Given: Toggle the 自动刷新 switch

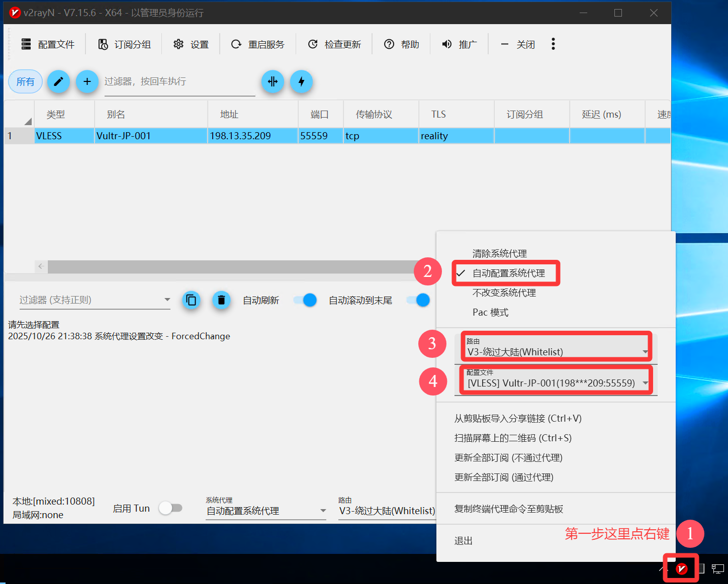Looking at the screenshot, I should click(305, 300).
